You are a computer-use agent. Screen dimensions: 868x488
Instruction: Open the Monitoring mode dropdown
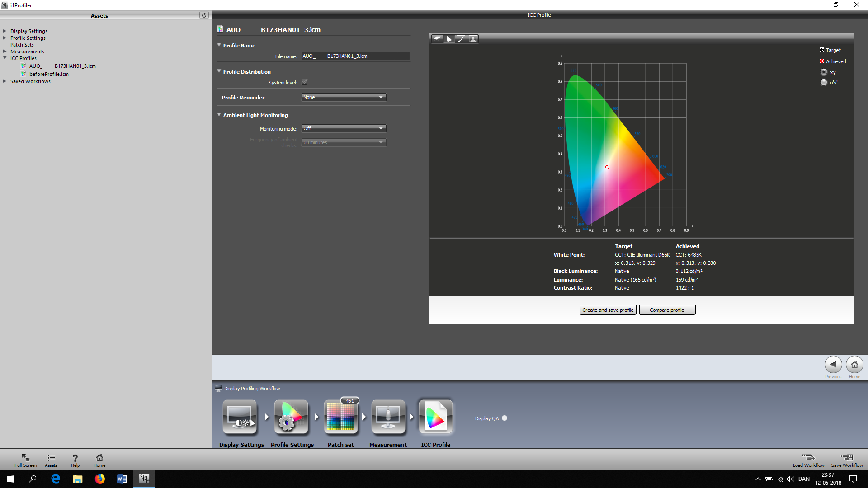point(344,128)
